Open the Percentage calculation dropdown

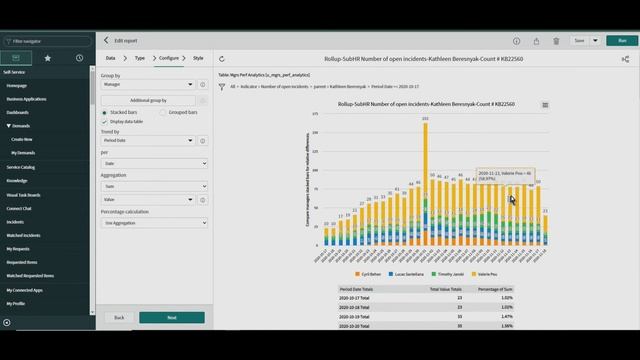point(154,223)
